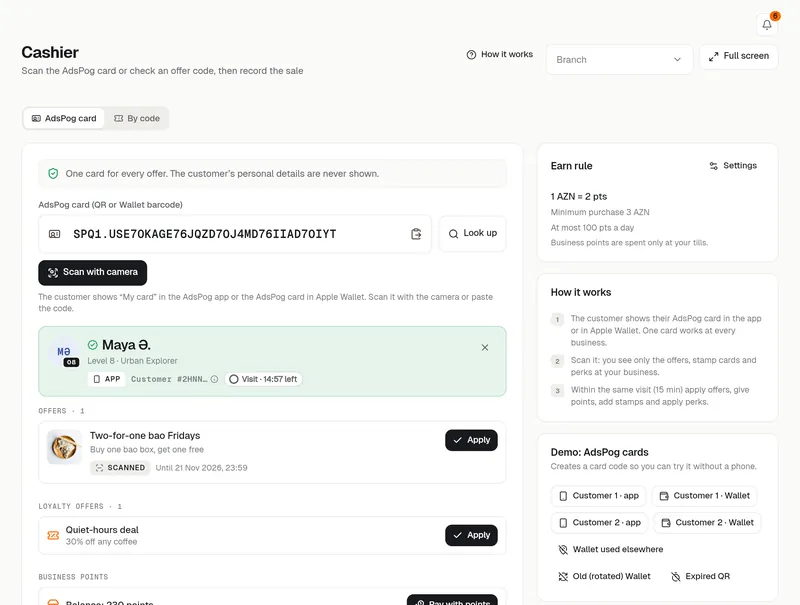The width and height of the screenshot is (800, 605).
Task: Click the 'Level 8 · Urban Explorer' text
Action: point(132,361)
